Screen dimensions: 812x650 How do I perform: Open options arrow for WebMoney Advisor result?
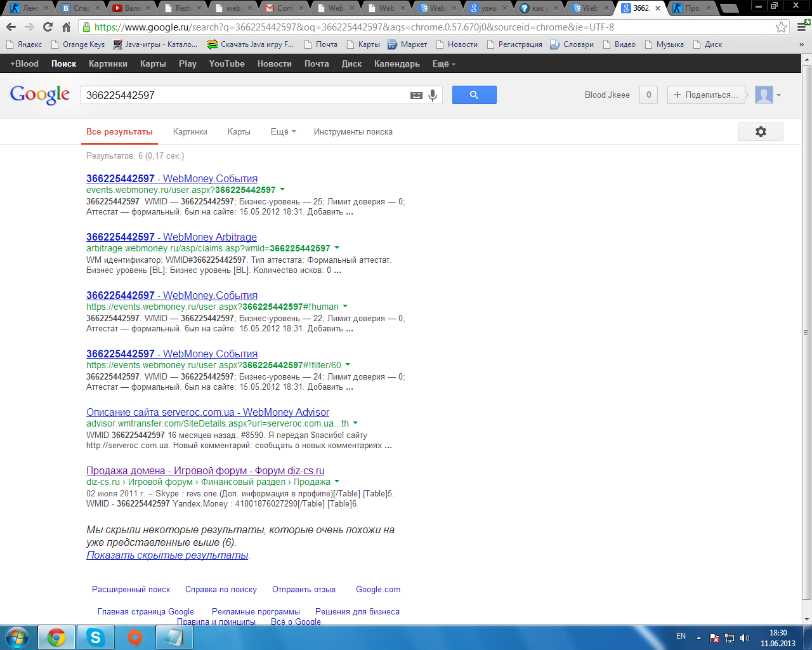355,423
